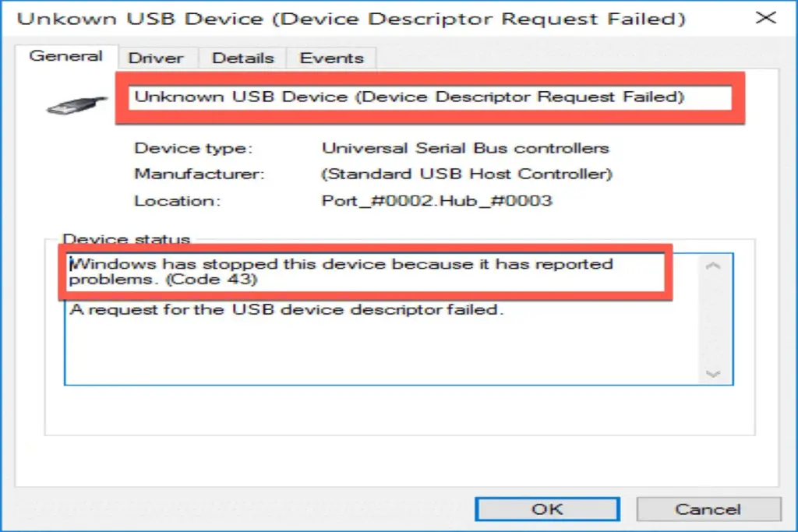Open the Details tab

[x=242, y=58]
